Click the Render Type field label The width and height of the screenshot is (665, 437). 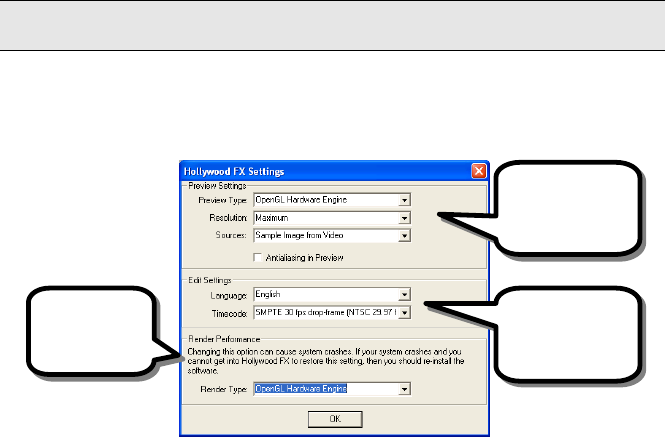(224, 389)
